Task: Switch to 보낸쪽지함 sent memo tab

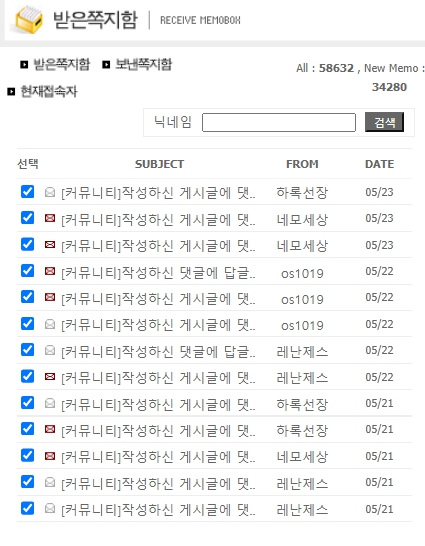Action: pos(143,64)
